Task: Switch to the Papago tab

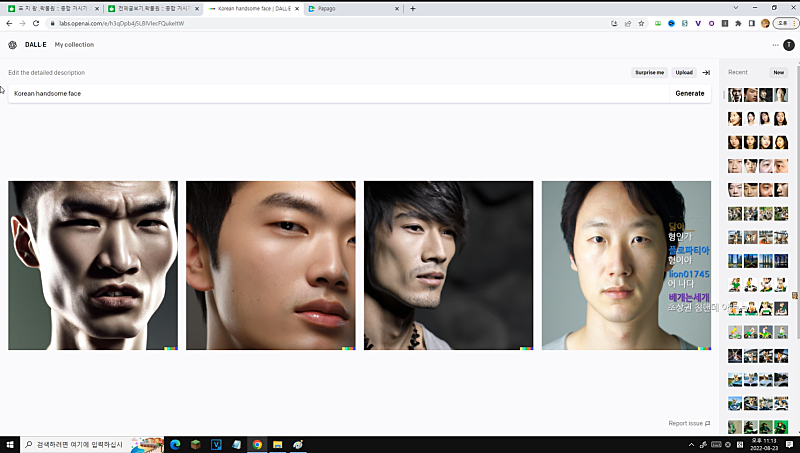Action: click(x=350, y=8)
